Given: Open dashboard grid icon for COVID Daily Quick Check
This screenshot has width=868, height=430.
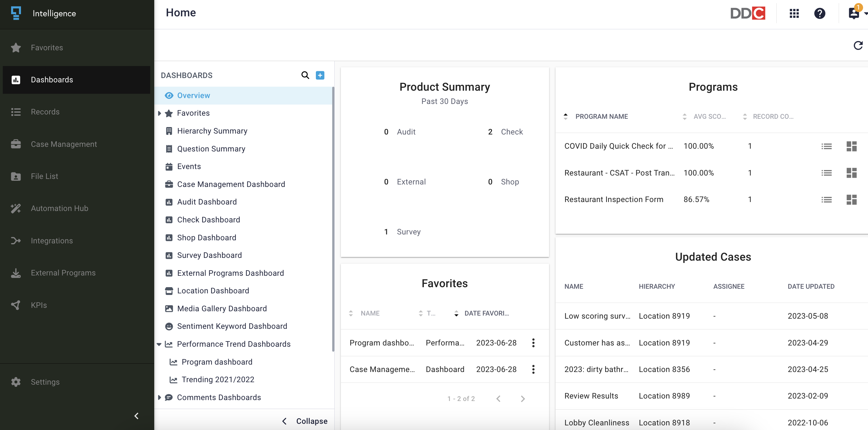Looking at the screenshot, I should coord(851,146).
